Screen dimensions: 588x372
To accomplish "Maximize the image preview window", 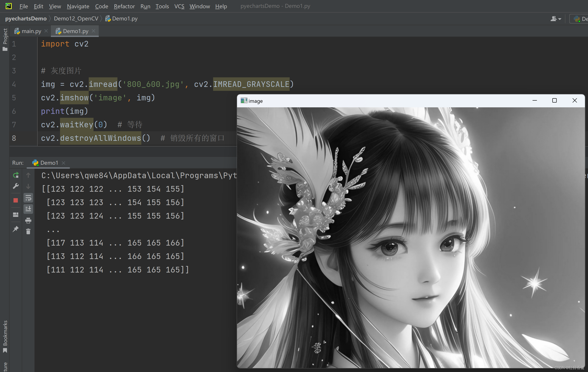I will (x=554, y=101).
